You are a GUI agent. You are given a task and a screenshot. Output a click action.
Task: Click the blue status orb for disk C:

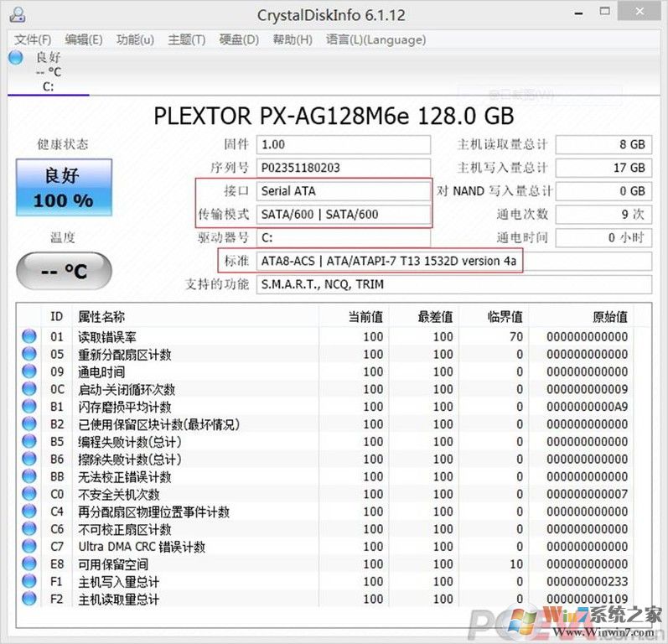[16, 58]
